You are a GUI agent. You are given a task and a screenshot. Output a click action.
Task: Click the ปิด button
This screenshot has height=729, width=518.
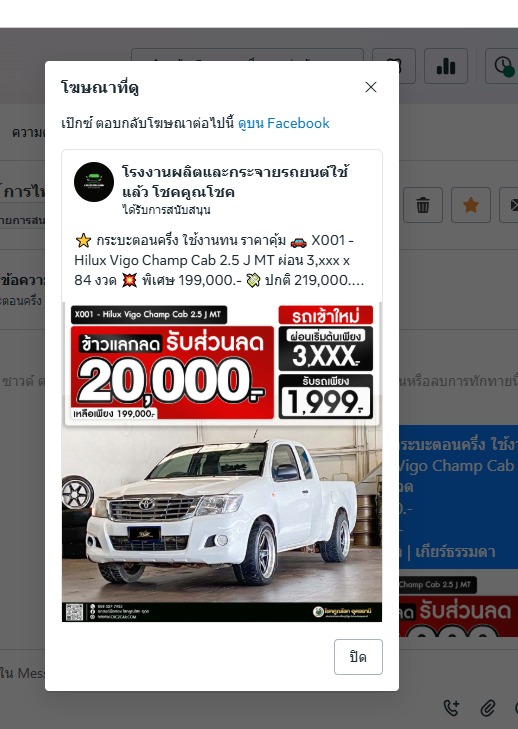click(x=358, y=656)
